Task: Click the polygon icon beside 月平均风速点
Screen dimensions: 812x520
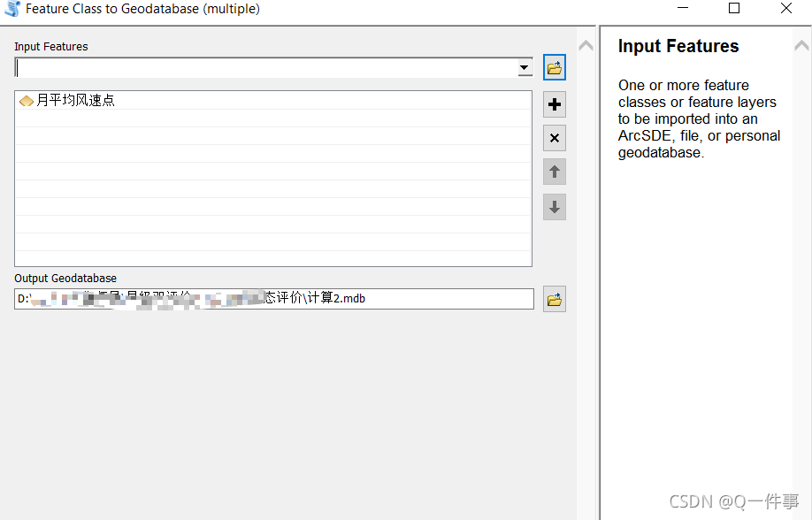Action: click(x=26, y=101)
